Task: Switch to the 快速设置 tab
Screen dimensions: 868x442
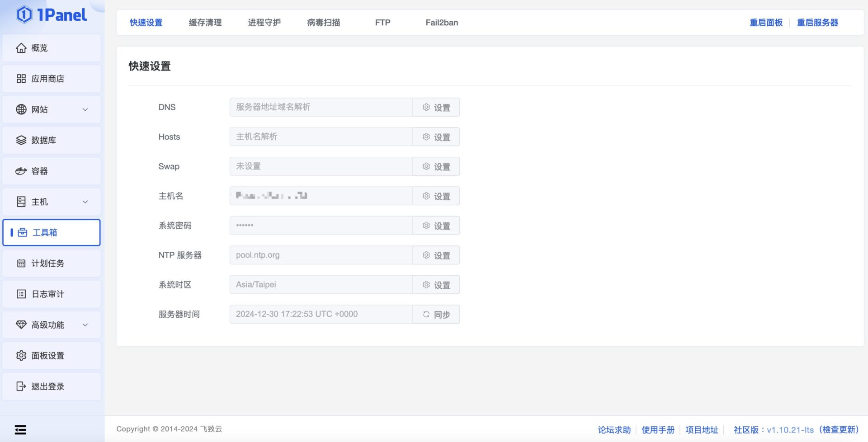Action: click(x=146, y=23)
